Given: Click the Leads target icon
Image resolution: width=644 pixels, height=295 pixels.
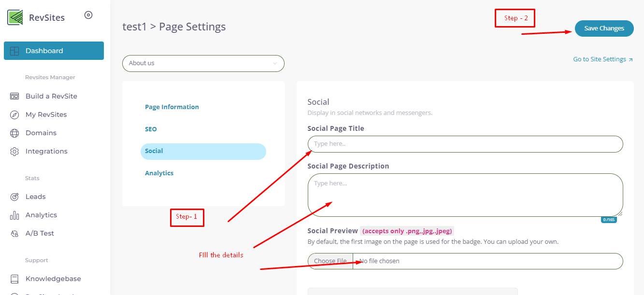Looking at the screenshot, I should tap(14, 197).
